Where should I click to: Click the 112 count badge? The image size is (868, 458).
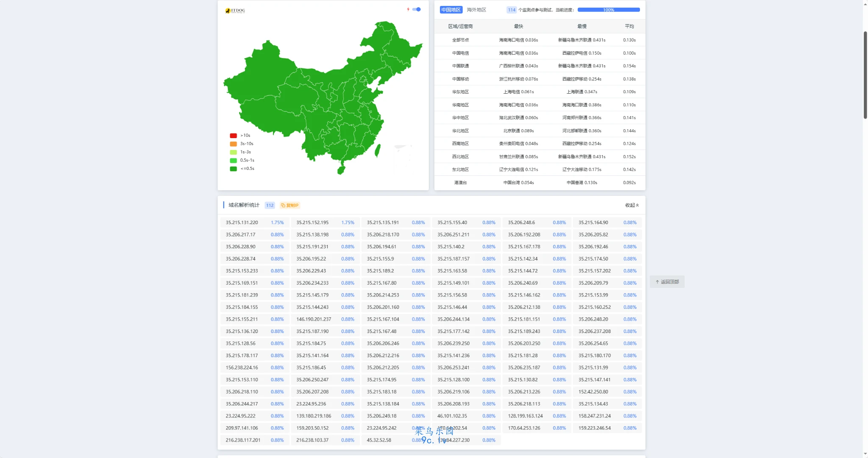(x=270, y=205)
